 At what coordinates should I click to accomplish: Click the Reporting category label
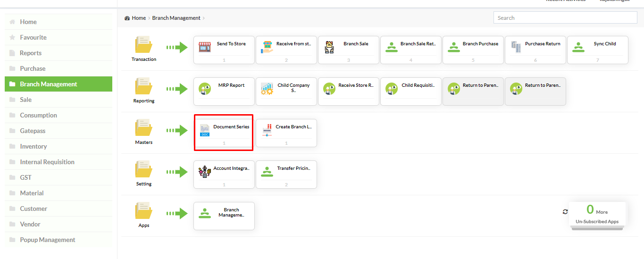click(144, 101)
